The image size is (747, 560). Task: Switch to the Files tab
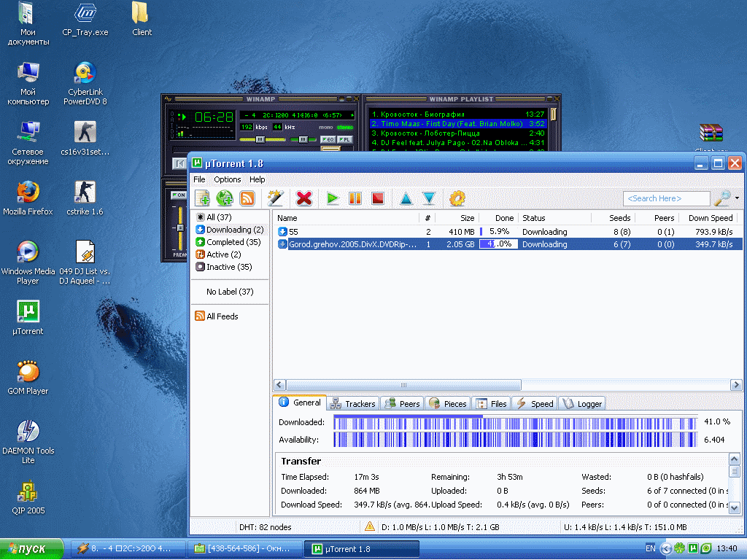point(492,404)
